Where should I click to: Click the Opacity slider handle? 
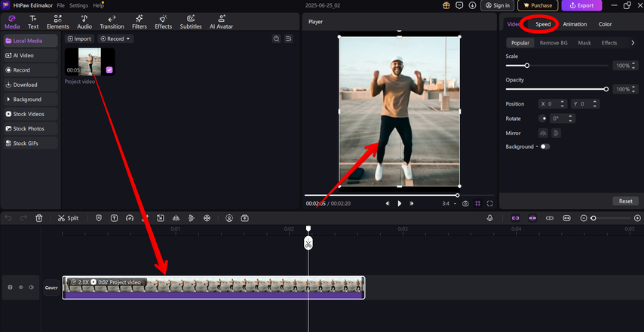[x=606, y=89]
